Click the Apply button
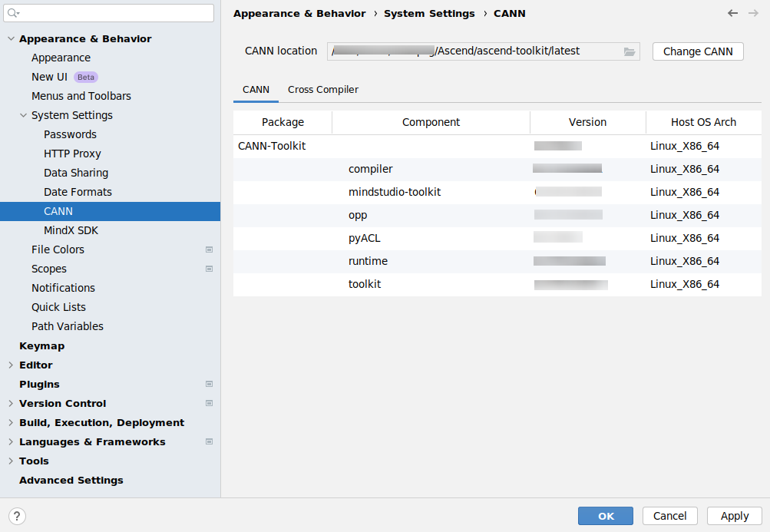The height and width of the screenshot is (532, 770). coord(735,517)
